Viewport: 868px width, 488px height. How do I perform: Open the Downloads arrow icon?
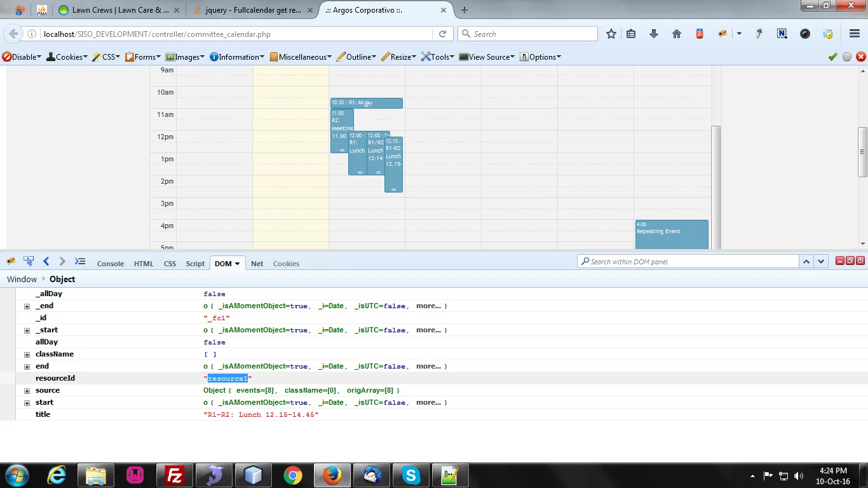coord(653,34)
